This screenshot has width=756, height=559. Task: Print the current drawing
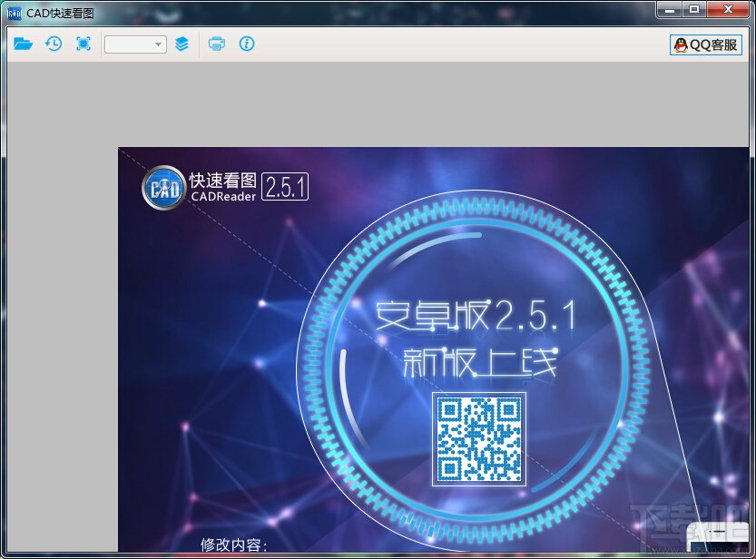click(x=217, y=44)
